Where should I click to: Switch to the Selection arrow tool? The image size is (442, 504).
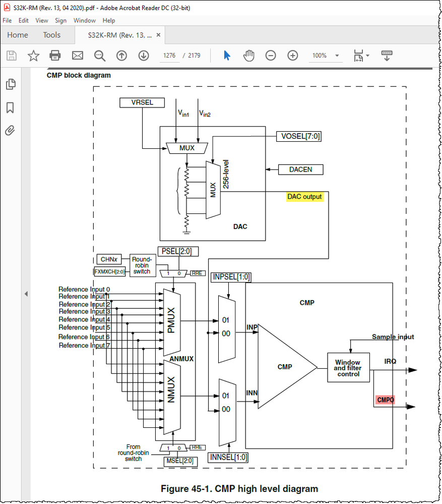227,55
